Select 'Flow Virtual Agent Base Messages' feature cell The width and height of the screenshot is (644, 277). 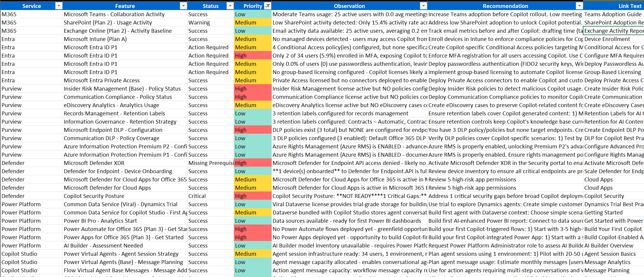pos(125,270)
